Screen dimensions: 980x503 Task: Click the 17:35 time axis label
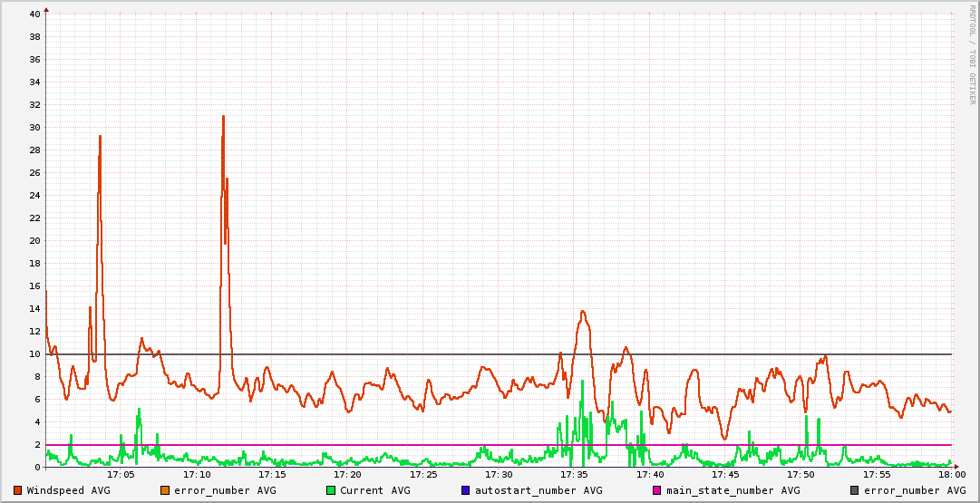pyautogui.click(x=574, y=475)
